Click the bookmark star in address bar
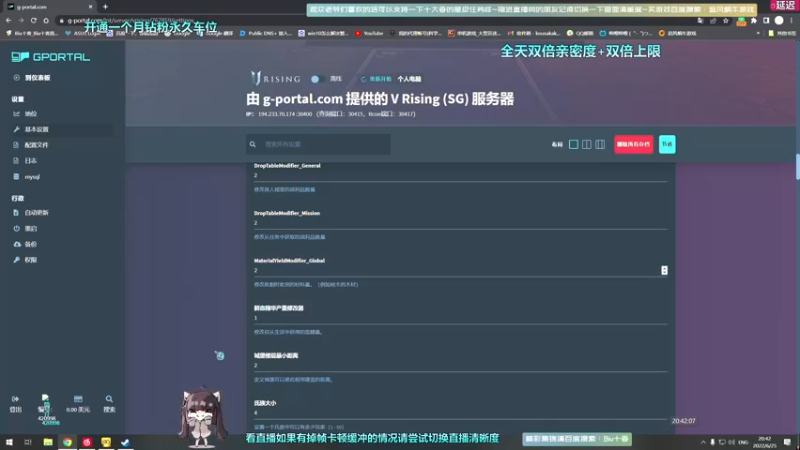Viewport: 800px width, 450px height. tap(726, 20)
